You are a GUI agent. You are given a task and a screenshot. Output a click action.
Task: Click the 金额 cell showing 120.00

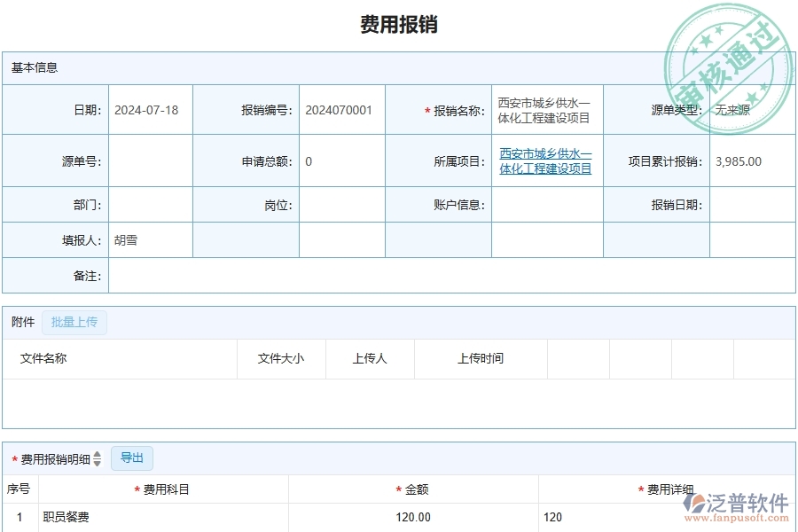(x=413, y=517)
